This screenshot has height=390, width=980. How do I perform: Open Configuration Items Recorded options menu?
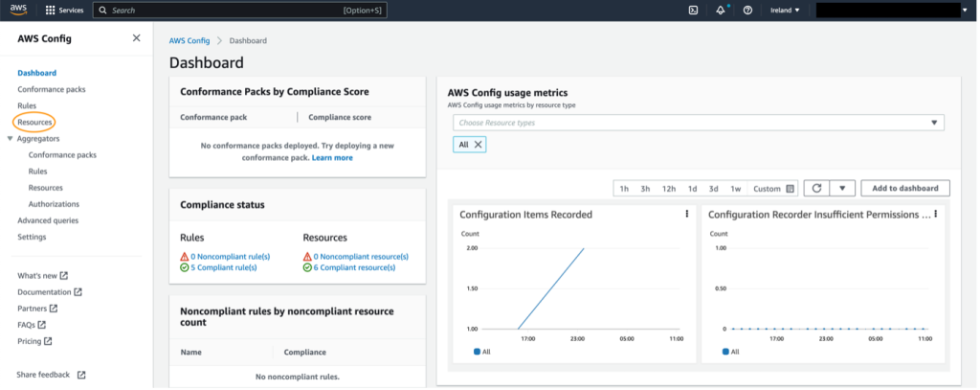[687, 214]
